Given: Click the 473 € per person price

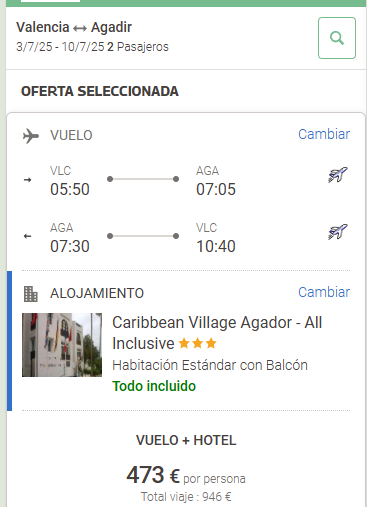Looking at the screenshot, I should [186, 475].
